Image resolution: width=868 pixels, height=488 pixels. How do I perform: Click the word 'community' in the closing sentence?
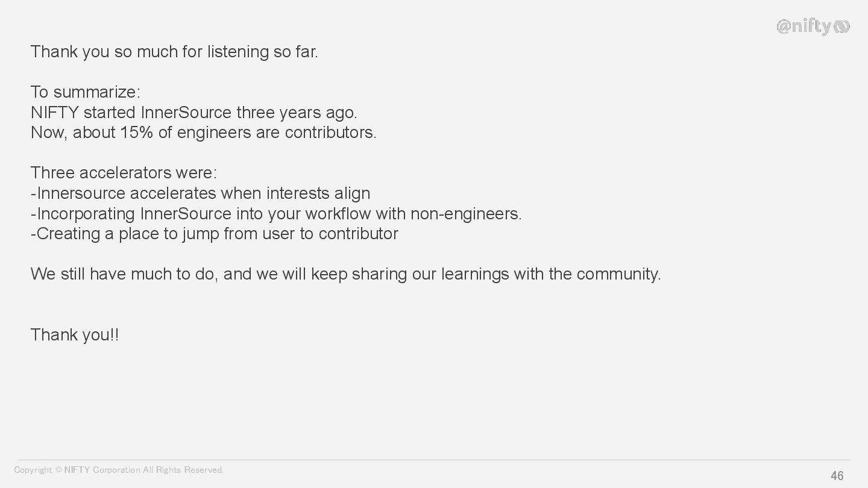coord(617,274)
